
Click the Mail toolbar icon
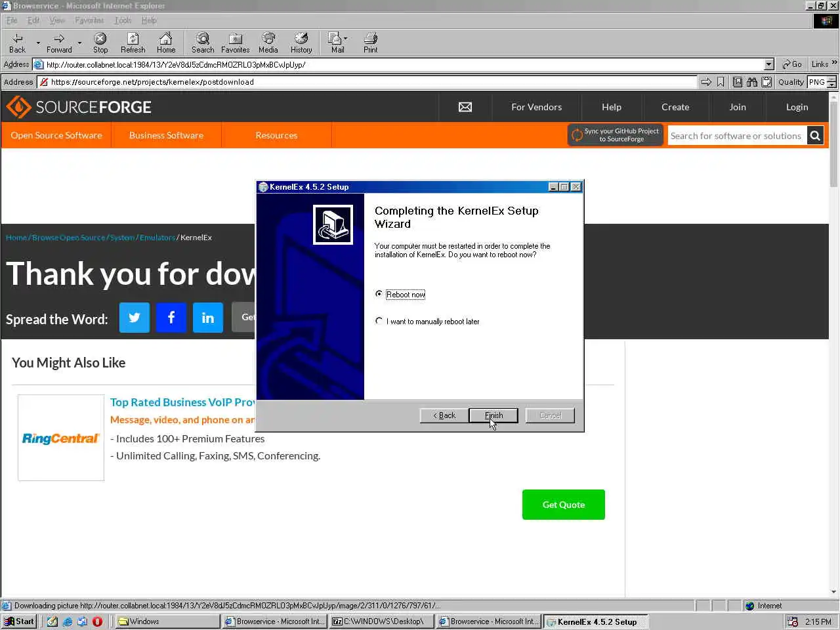tap(335, 43)
